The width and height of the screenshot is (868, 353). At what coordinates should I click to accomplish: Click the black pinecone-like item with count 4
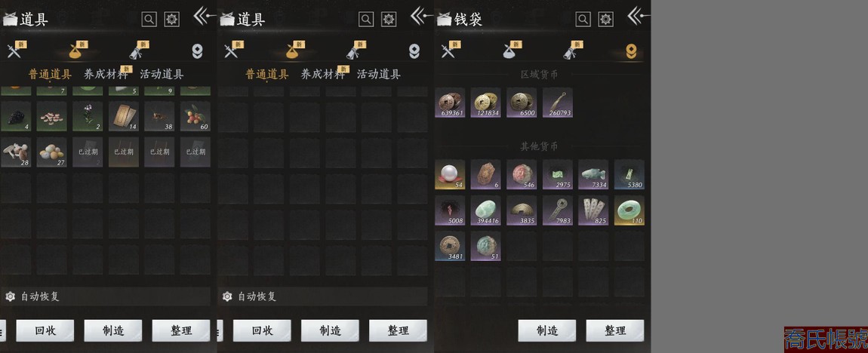(16, 116)
